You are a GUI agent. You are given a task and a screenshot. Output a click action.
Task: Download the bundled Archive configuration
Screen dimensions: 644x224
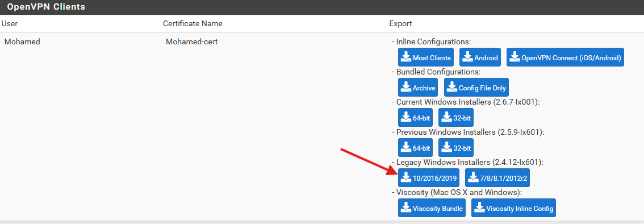(418, 88)
